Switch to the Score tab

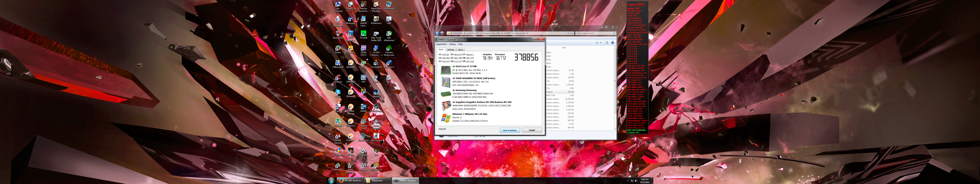pyautogui.click(x=441, y=50)
